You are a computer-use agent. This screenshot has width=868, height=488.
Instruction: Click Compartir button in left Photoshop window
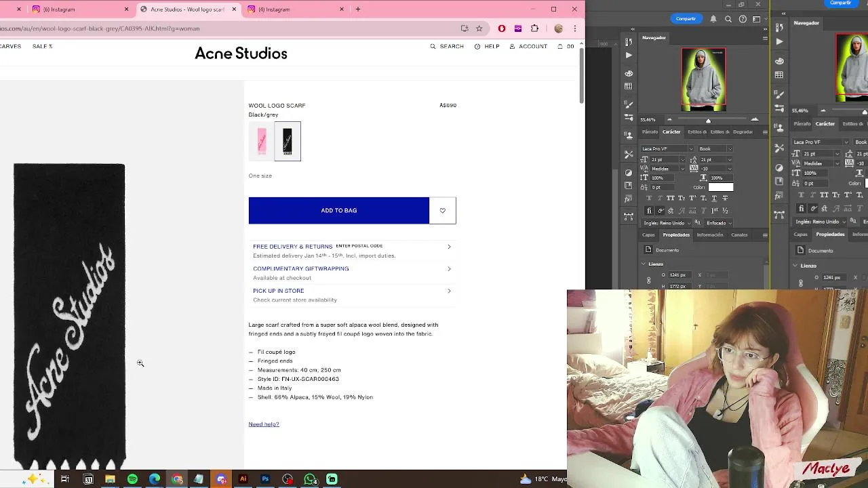[686, 19]
